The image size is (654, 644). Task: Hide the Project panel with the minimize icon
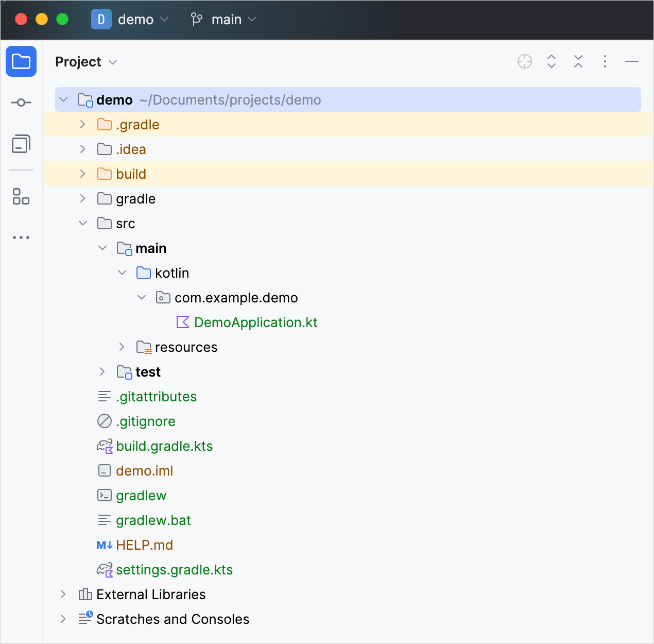tap(631, 61)
